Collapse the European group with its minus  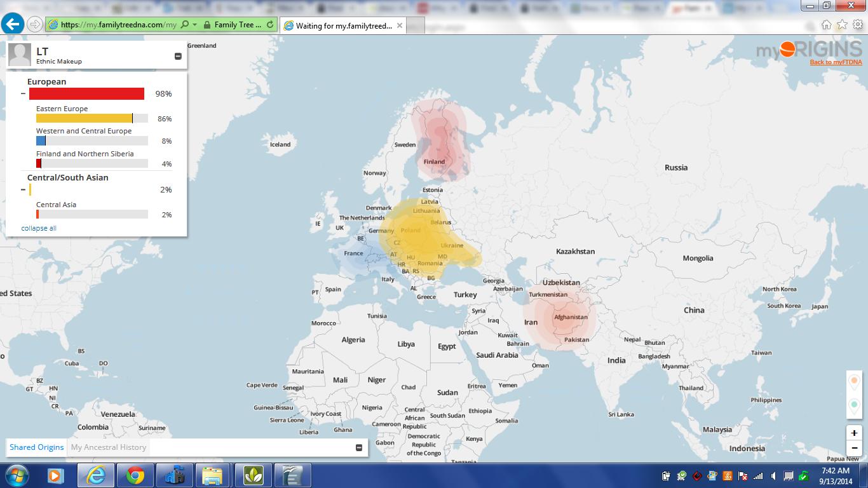pos(24,93)
